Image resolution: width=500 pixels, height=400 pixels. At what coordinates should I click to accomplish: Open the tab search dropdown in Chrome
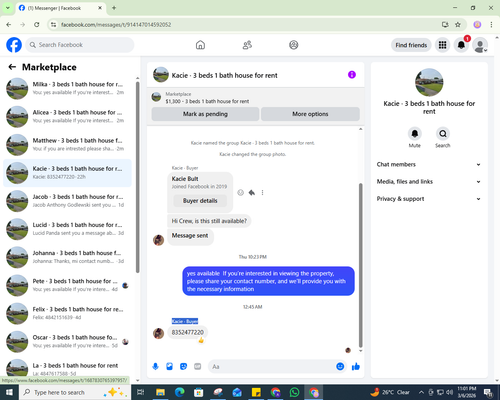pyautogui.click(x=7, y=8)
